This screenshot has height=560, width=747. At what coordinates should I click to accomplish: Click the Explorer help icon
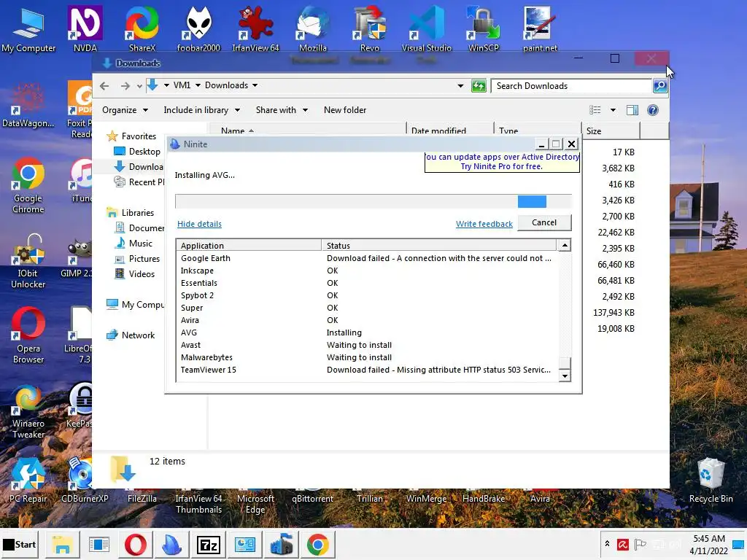(x=653, y=110)
